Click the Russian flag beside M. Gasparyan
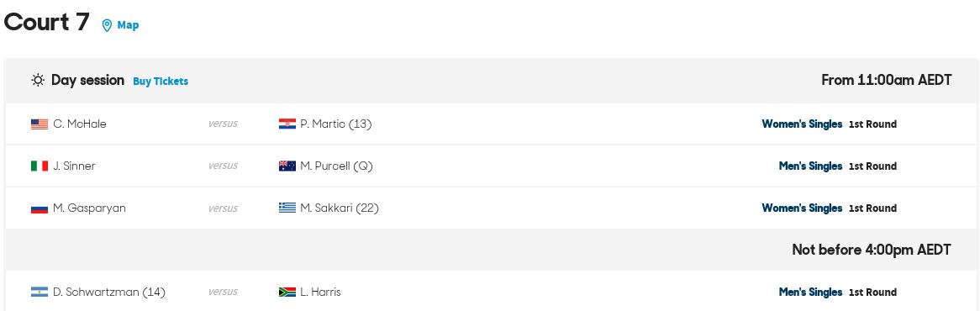The height and width of the screenshot is (311, 980). click(x=40, y=208)
